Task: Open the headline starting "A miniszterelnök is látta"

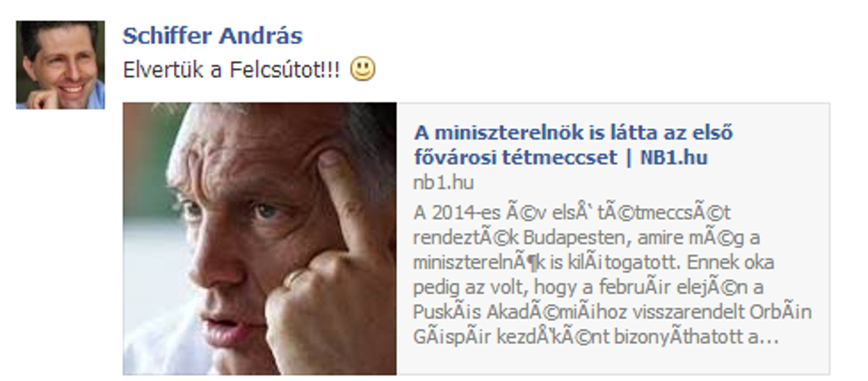Action: tap(574, 146)
